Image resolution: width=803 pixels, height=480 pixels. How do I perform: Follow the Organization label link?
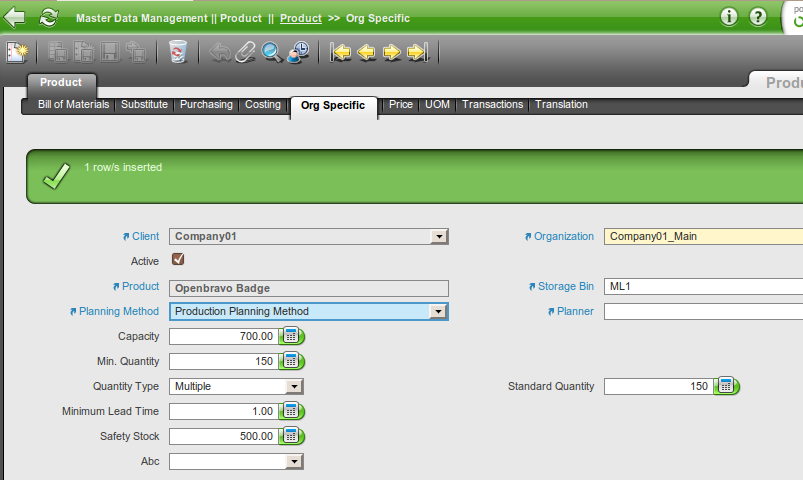coord(563,236)
